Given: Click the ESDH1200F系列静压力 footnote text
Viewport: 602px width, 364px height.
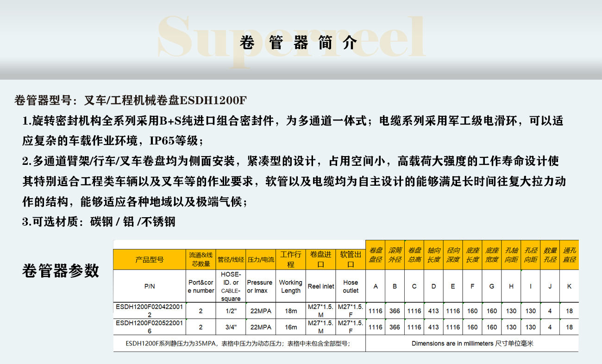Looking at the screenshot, I should [x=238, y=344].
